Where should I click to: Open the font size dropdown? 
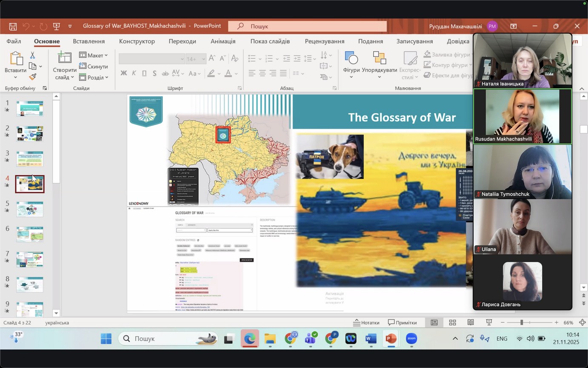(x=203, y=59)
